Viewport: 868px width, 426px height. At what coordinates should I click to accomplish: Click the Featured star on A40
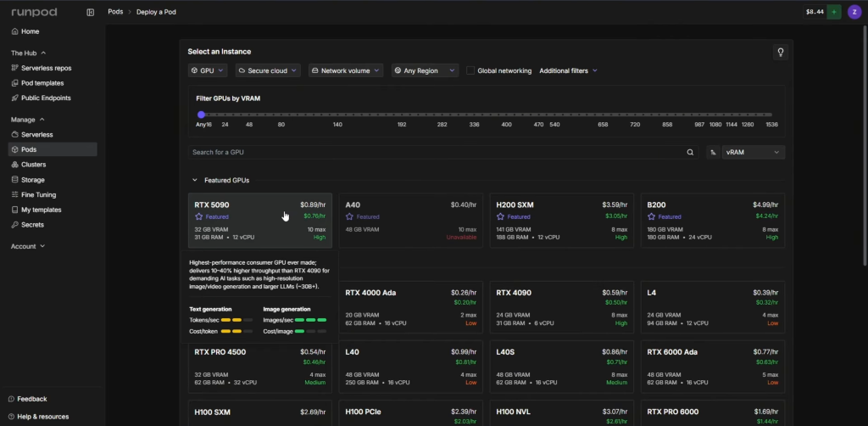tap(349, 217)
